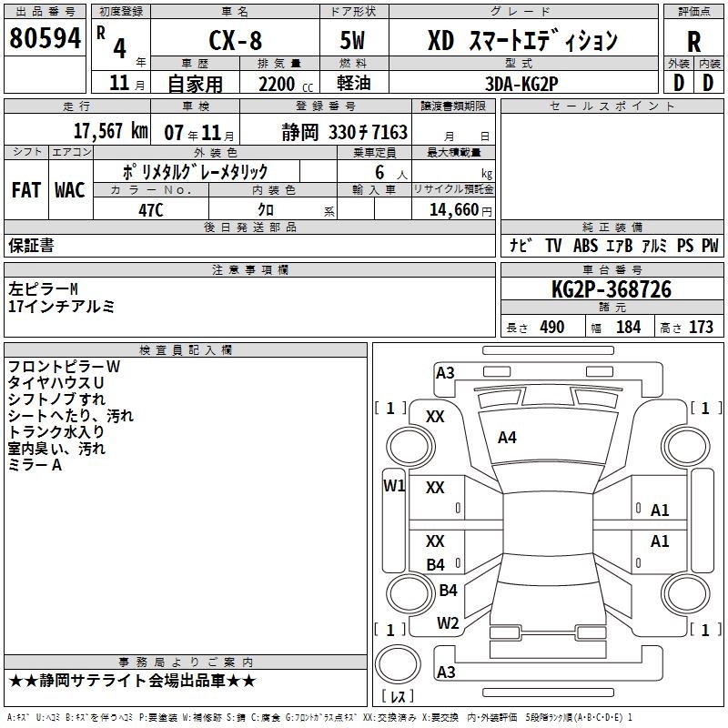Click the レス spare tire label
The height and width of the screenshot is (728, 728).
pos(398,696)
